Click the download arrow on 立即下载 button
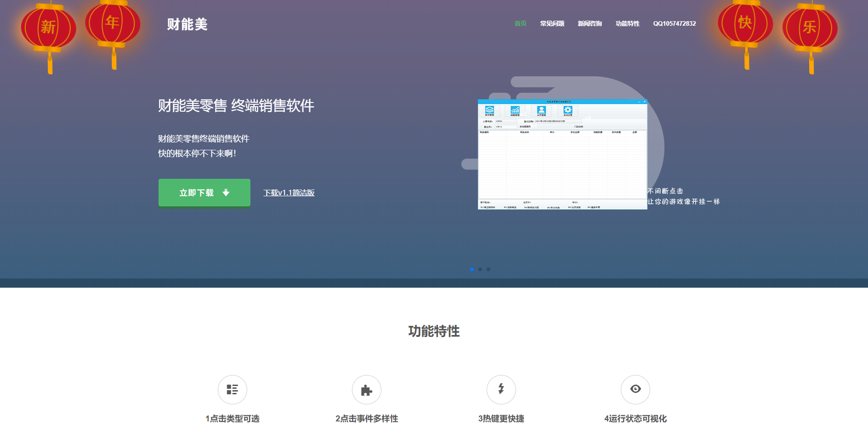This screenshot has height=426, width=868. click(x=226, y=193)
